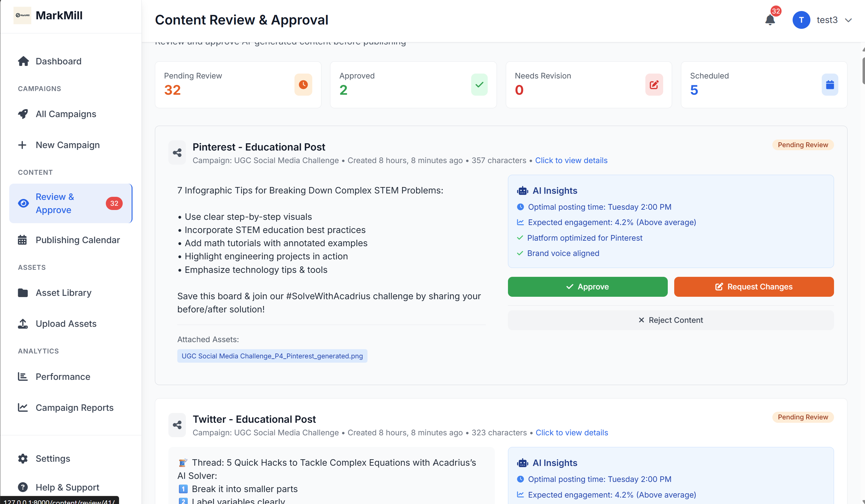Click the Performance bar chart icon
The image size is (865, 504).
(x=23, y=376)
